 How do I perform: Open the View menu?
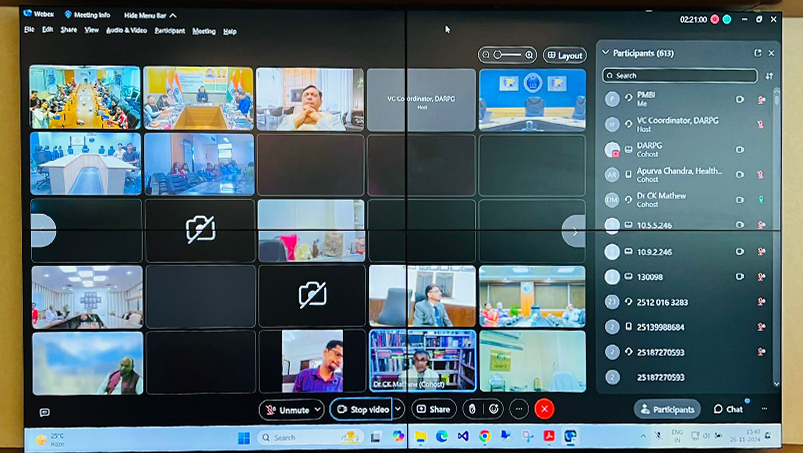(x=92, y=30)
